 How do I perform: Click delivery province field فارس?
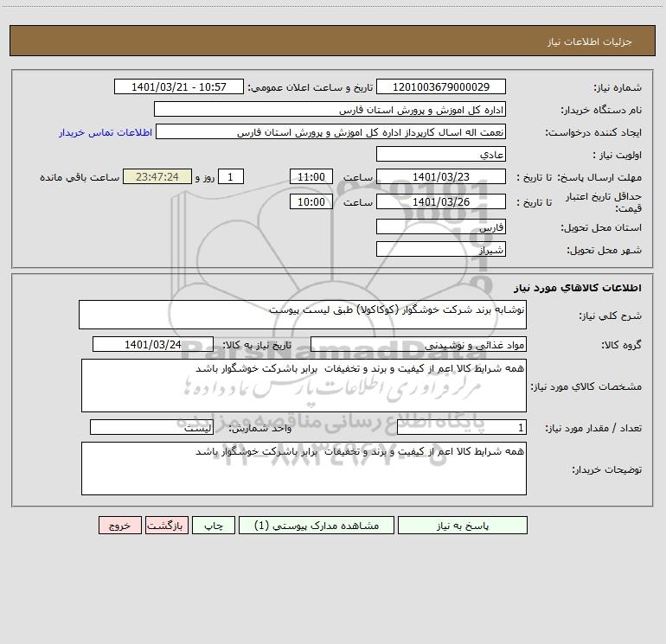[x=441, y=226]
